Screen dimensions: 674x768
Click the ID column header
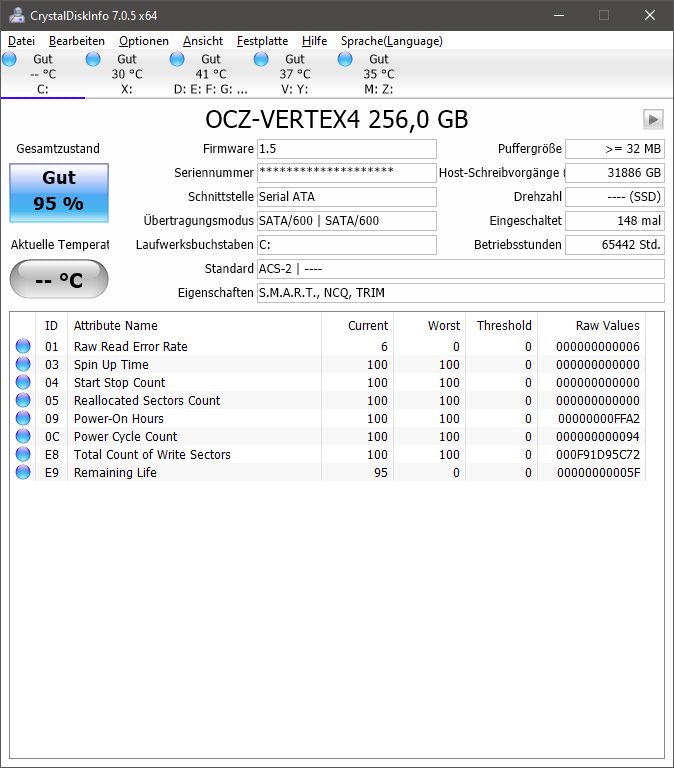tap(51, 326)
